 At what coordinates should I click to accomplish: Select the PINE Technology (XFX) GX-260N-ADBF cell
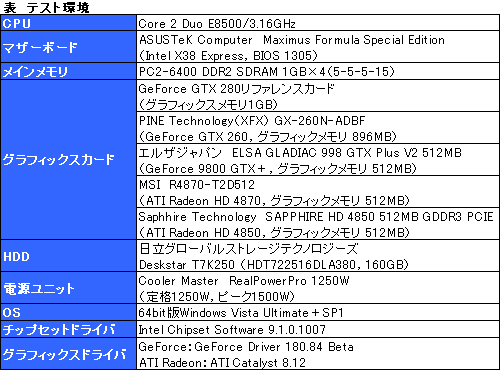click(318, 128)
